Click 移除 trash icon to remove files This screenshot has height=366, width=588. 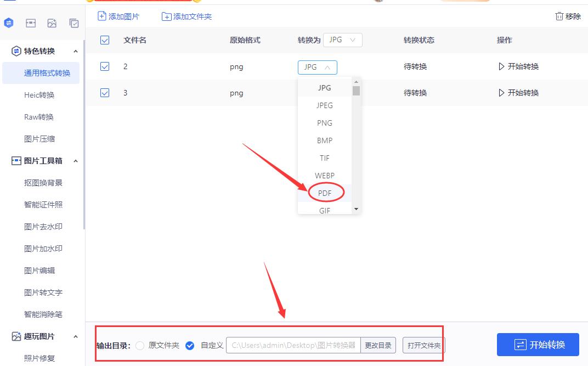point(568,16)
